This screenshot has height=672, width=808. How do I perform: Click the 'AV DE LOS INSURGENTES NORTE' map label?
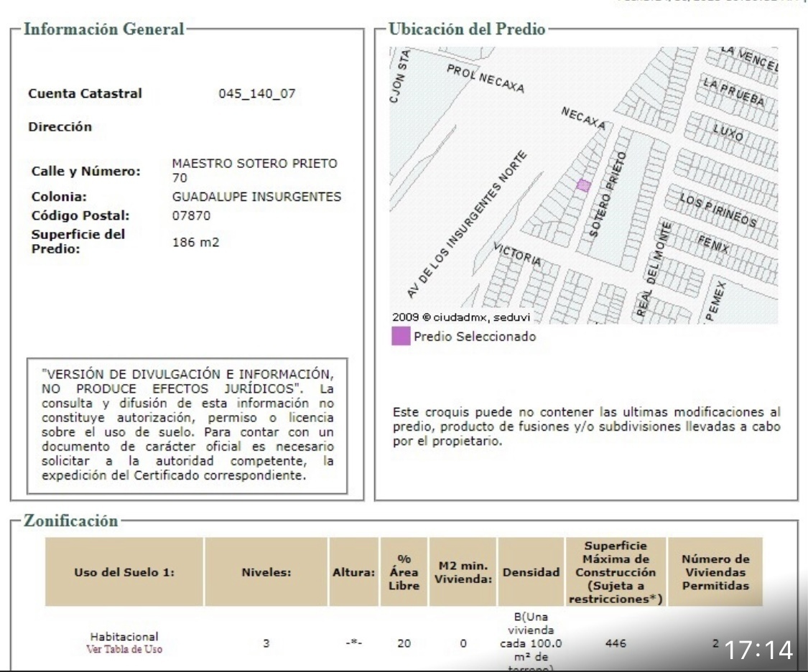(x=467, y=225)
